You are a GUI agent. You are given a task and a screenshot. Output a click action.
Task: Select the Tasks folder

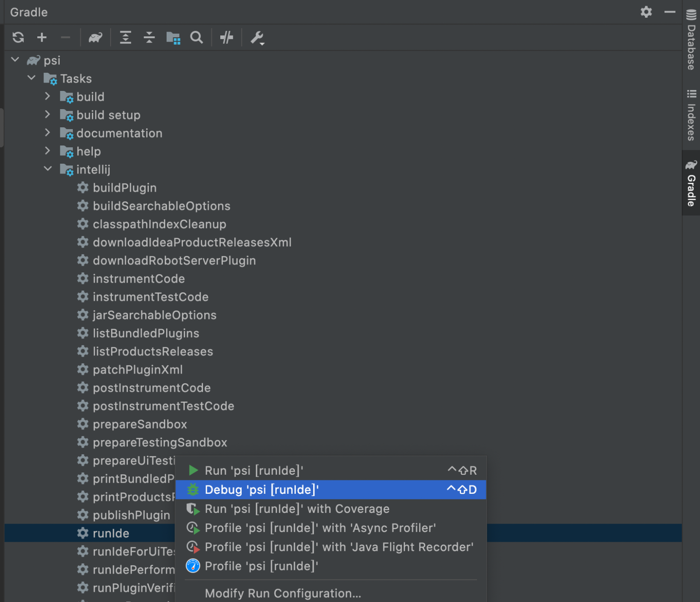[76, 79]
